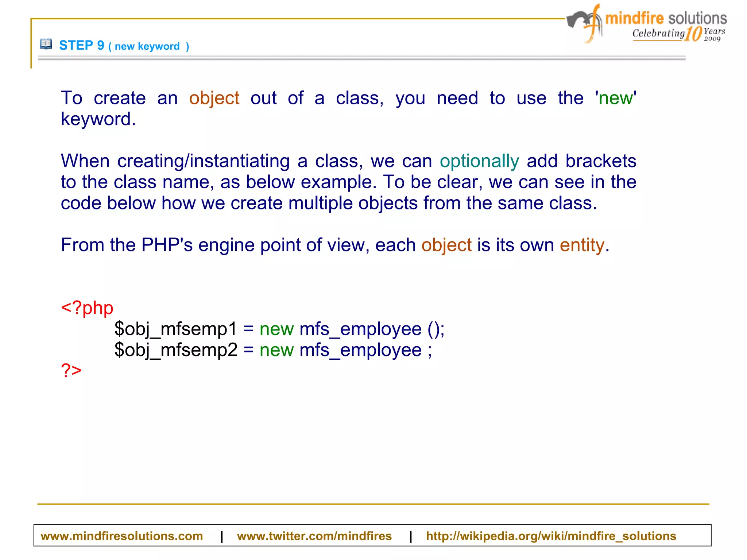Click the 'STEP 9' heading text

(x=82, y=45)
